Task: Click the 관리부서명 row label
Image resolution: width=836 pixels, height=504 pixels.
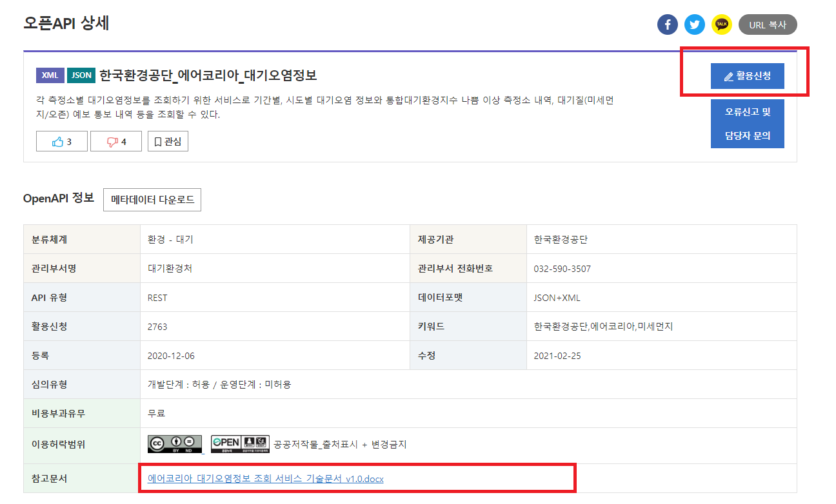Action: click(54, 269)
